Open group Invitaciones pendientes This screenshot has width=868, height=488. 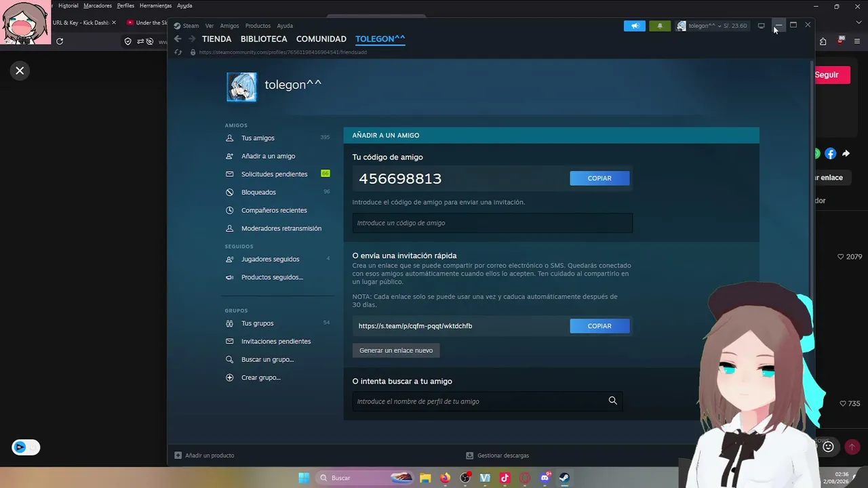(x=277, y=342)
